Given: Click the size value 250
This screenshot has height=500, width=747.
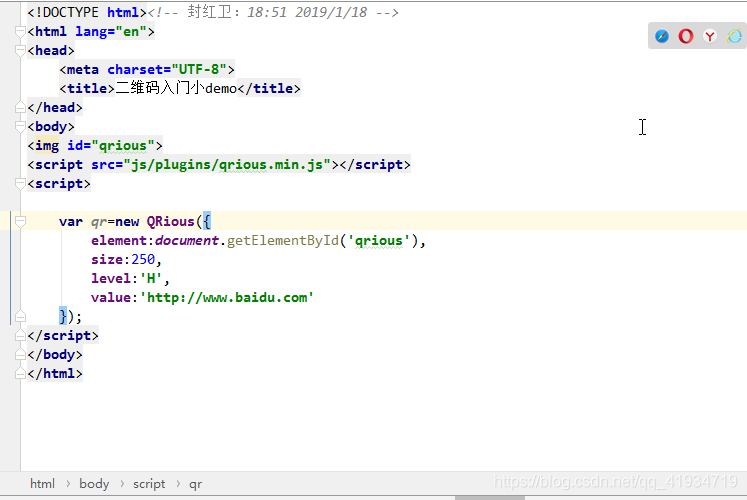Looking at the screenshot, I should pos(143,260).
